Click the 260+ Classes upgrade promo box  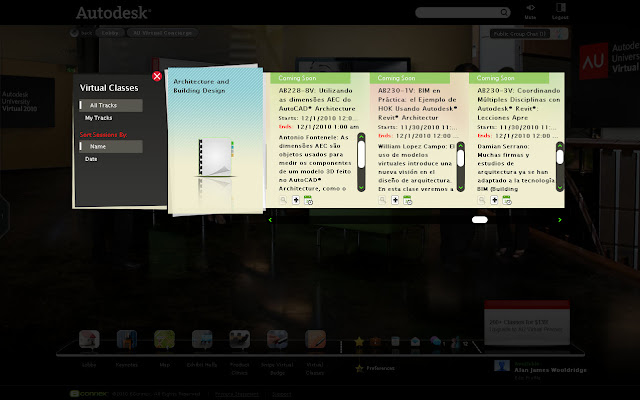pyautogui.click(x=527, y=323)
